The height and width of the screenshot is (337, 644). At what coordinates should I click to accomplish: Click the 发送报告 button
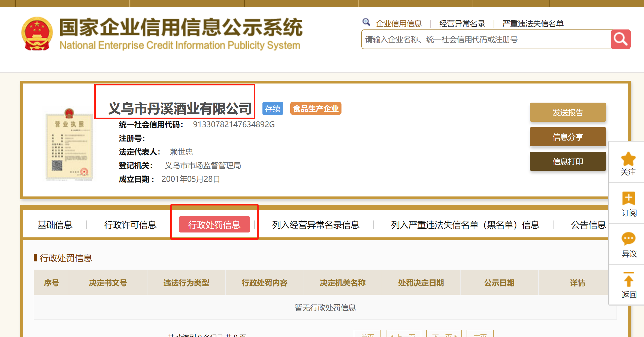tap(568, 112)
